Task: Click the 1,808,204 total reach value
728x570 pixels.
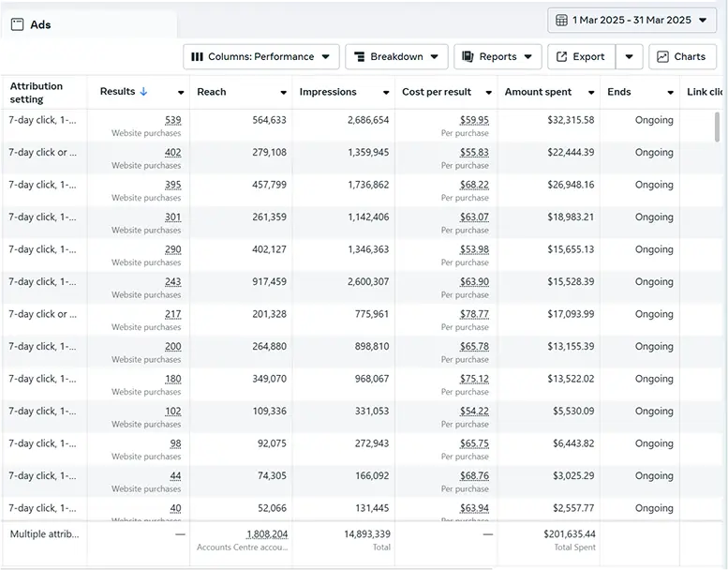Action: (x=266, y=533)
